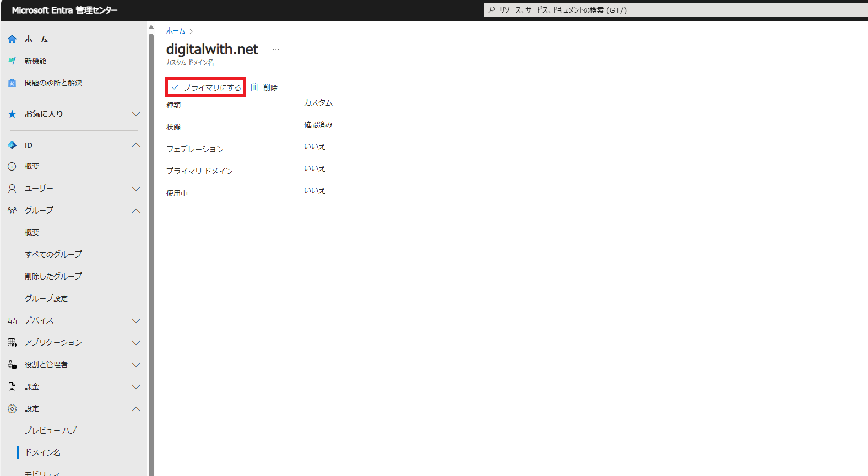The width and height of the screenshot is (868, 476).
Task: Click the digitalwith.net page heading
Action: point(212,49)
